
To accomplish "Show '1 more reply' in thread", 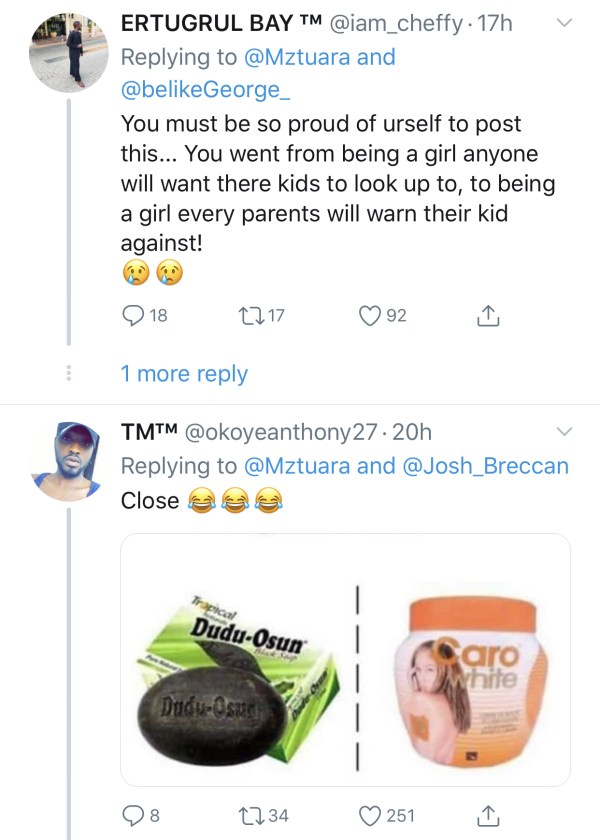I will click(x=184, y=374).
